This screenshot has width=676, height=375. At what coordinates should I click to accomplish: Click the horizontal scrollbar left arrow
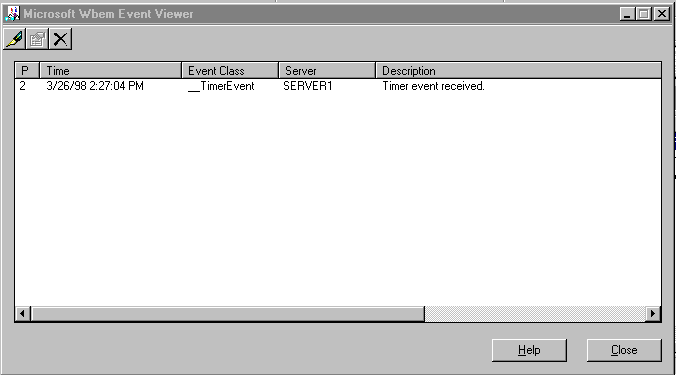(x=23, y=313)
